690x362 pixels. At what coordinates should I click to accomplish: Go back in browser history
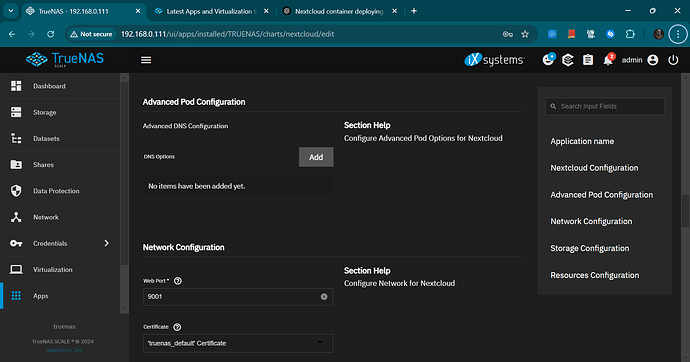tap(12, 34)
